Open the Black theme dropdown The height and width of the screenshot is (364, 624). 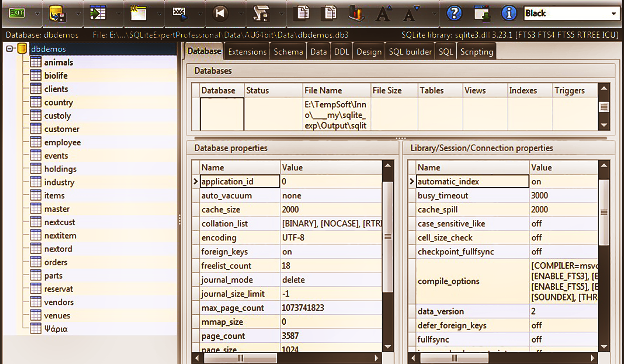[x=613, y=14]
